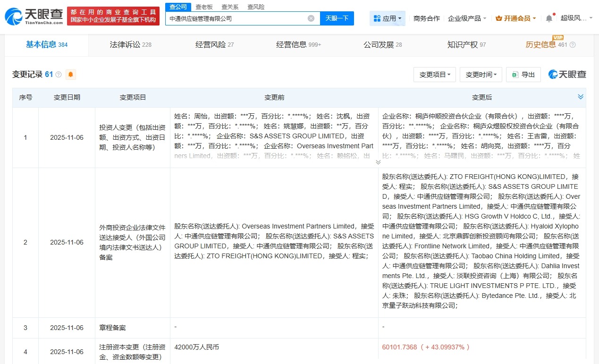Image resolution: width=599 pixels, height=364 pixels.
Task: Click the 变更记录 question mark help icon
Action: click(x=58, y=75)
